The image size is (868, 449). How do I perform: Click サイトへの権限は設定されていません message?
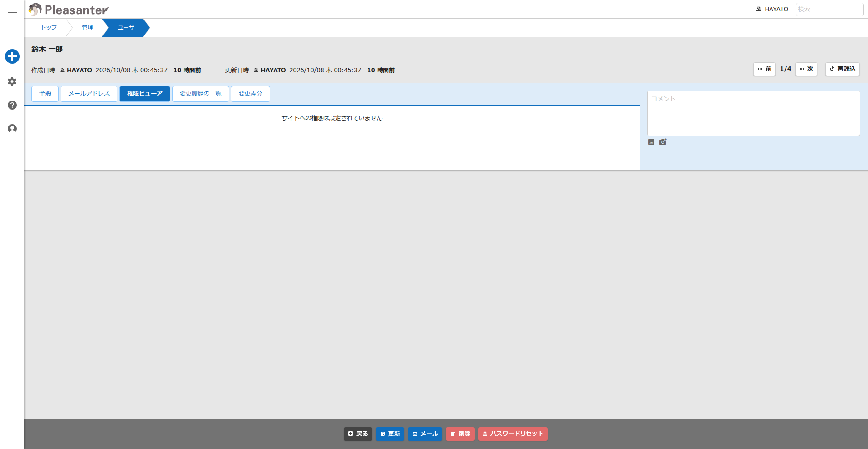pos(332,118)
